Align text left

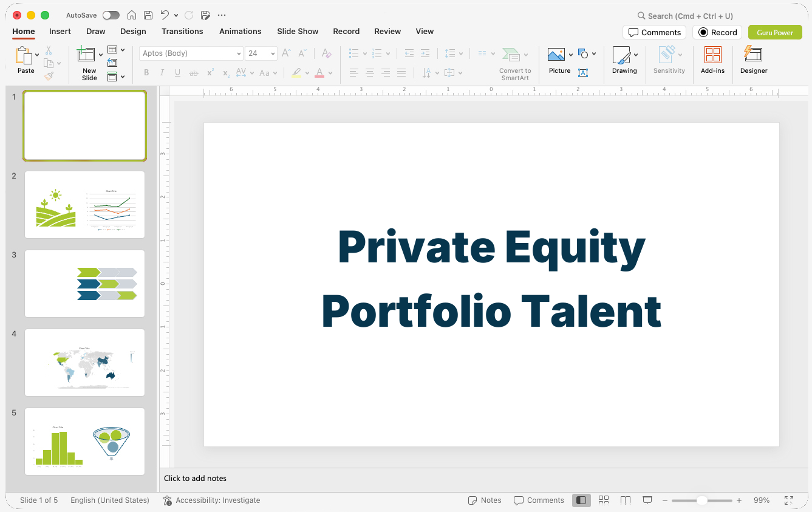click(x=353, y=73)
